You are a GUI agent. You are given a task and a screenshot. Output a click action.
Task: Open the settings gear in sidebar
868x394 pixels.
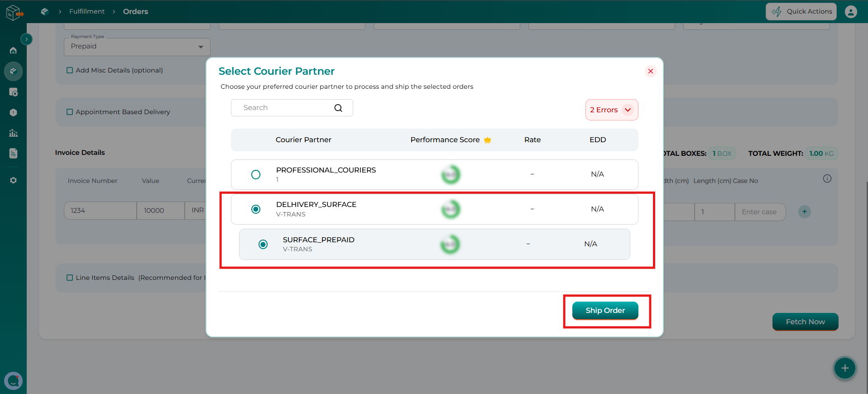coord(13,180)
